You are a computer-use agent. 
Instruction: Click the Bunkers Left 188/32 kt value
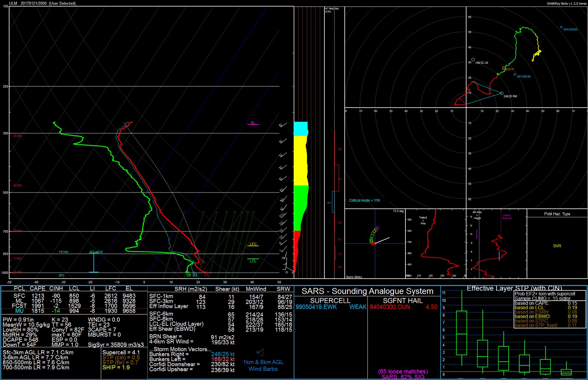223,359
